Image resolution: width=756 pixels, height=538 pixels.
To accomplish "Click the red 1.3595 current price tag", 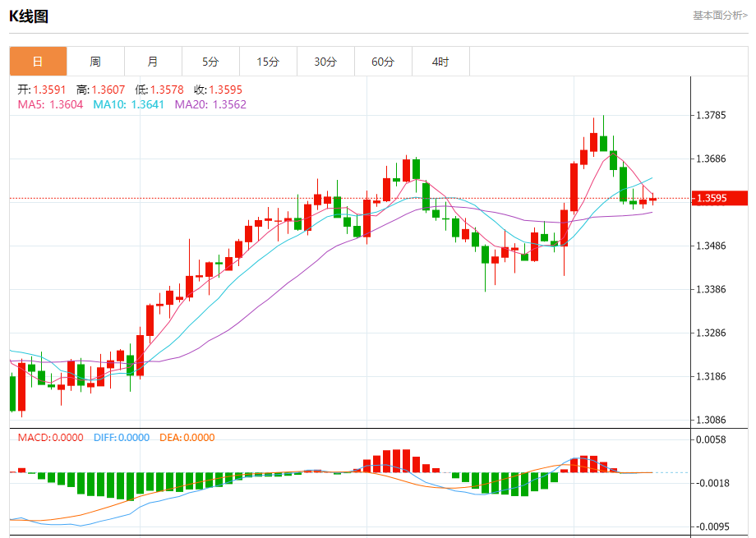I will tap(719, 198).
